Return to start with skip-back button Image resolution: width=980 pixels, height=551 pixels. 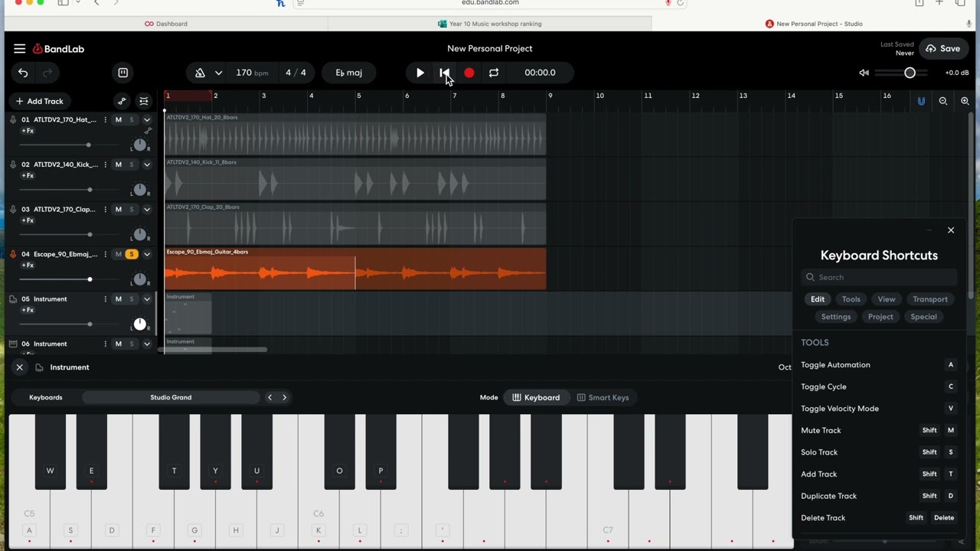[x=444, y=73]
